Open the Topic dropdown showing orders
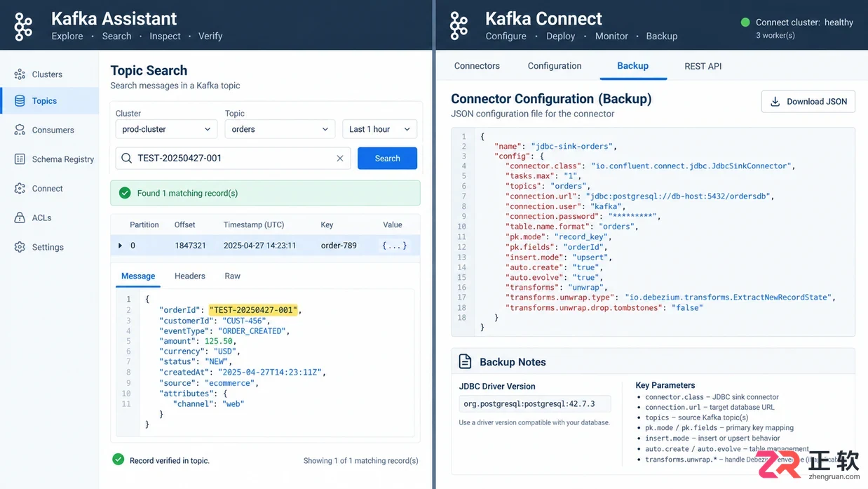 280,129
